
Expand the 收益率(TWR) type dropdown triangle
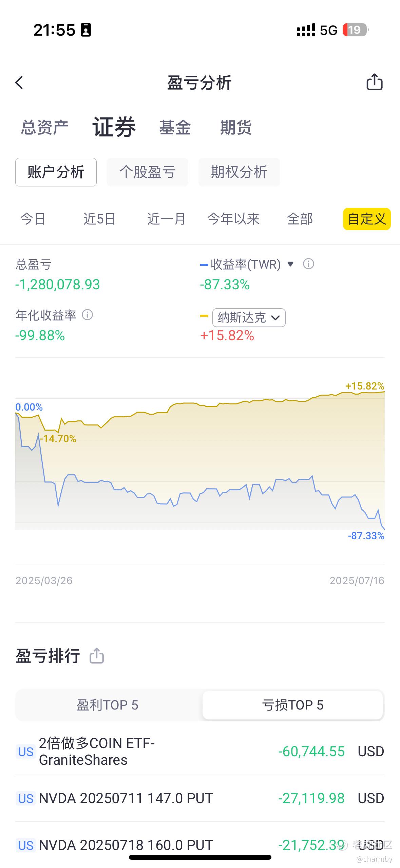[290, 264]
